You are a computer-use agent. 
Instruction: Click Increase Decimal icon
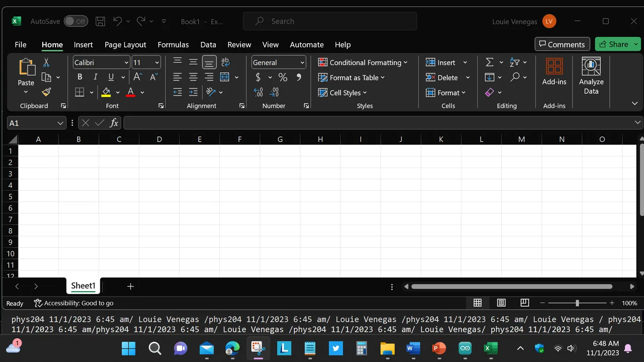point(258,92)
